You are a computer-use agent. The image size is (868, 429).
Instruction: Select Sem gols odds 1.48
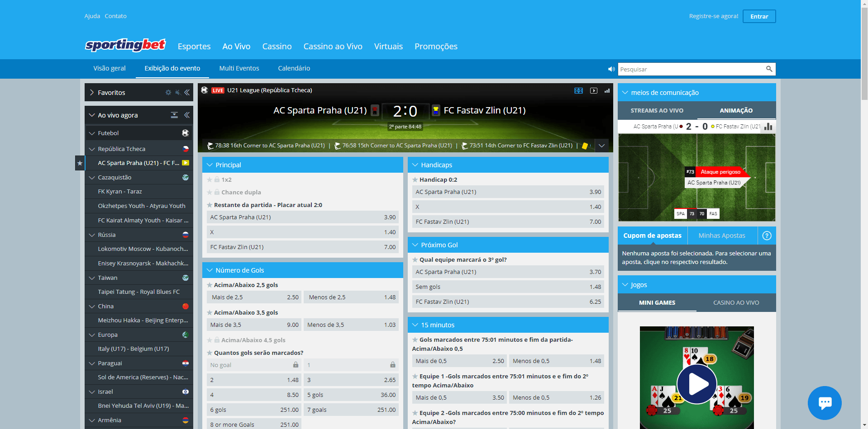[508, 287]
